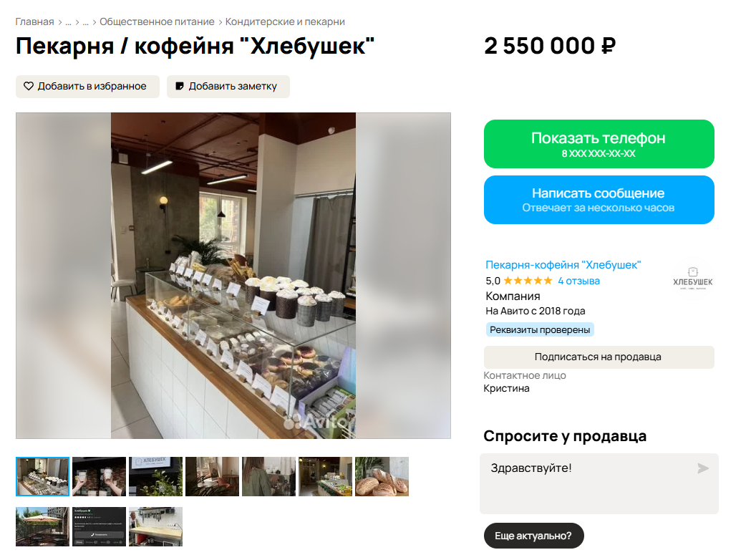Viewport: 746px width, 560px height.
Task: Click the five-star rating icons
Action: [x=528, y=281]
